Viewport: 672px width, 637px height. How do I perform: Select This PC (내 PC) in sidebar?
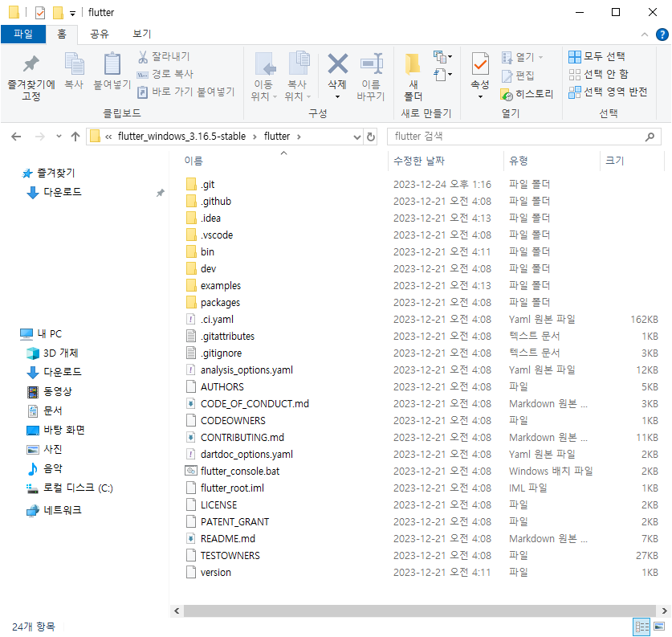[41, 333]
